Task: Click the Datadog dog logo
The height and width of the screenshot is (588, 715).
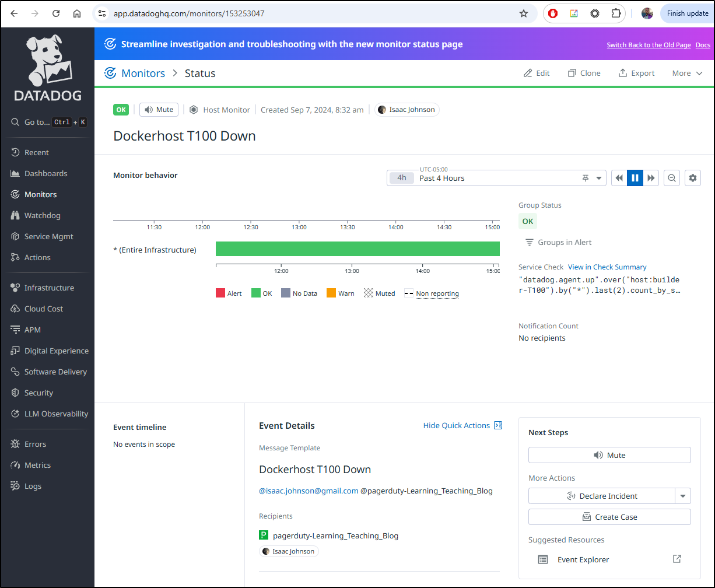Action: coord(48,67)
